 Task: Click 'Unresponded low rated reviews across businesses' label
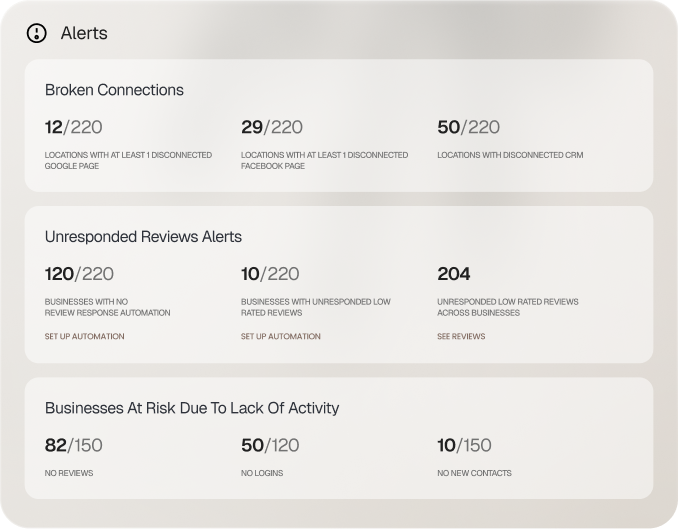coord(508,307)
